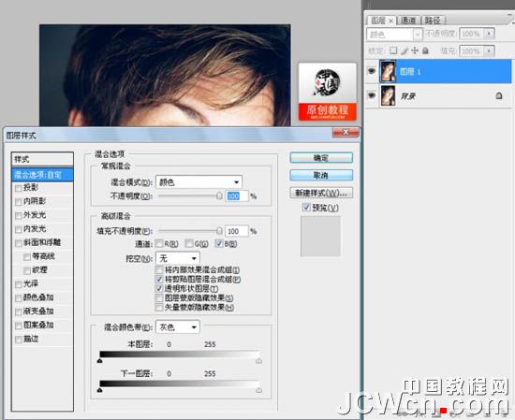Click the padlock icon on 背景 layer
The height and width of the screenshot is (420, 515).
click(499, 95)
